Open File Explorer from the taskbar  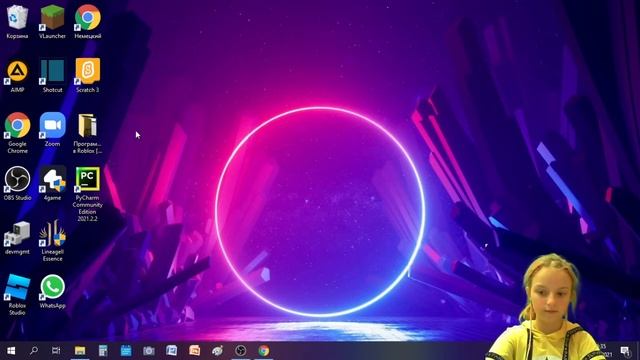[x=80, y=351]
